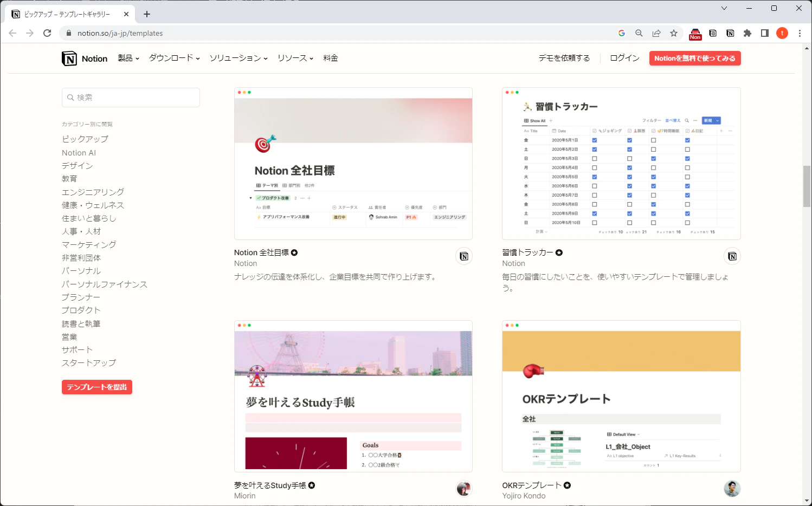Click the Notionを無料で使ってみる button
The height and width of the screenshot is (506, 812).
[x=695, y=59]
